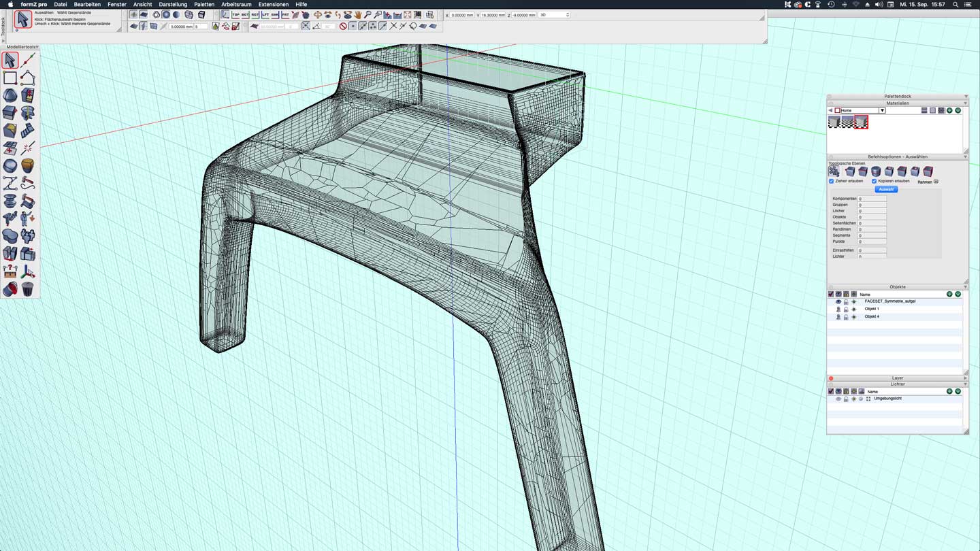
Task: Go back in Materialien with left arrow
Action: coord(831,110)
